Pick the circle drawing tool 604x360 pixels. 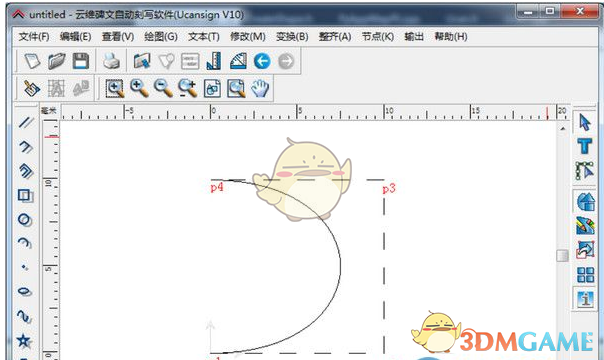click(x=25, y=219)
